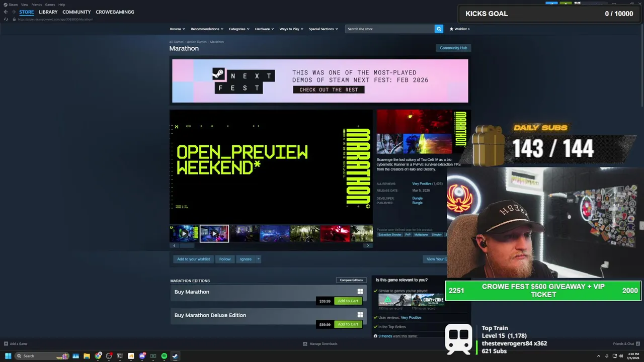Open the Xbox app on taskbar

153,356
